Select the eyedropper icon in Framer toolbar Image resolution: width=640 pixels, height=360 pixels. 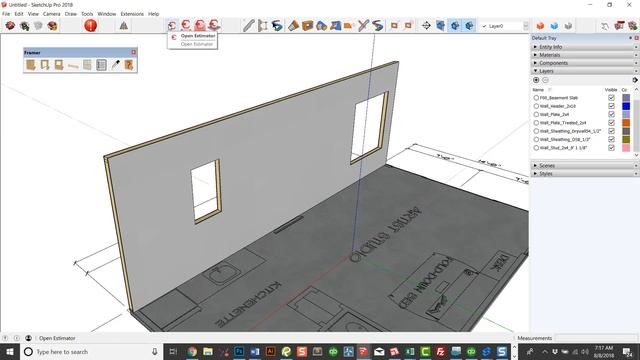116,65
